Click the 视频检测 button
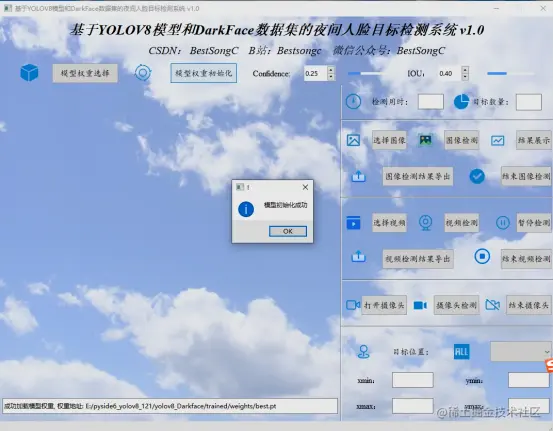This screenshot has width=554, height=432. click(x=461, y=223)
